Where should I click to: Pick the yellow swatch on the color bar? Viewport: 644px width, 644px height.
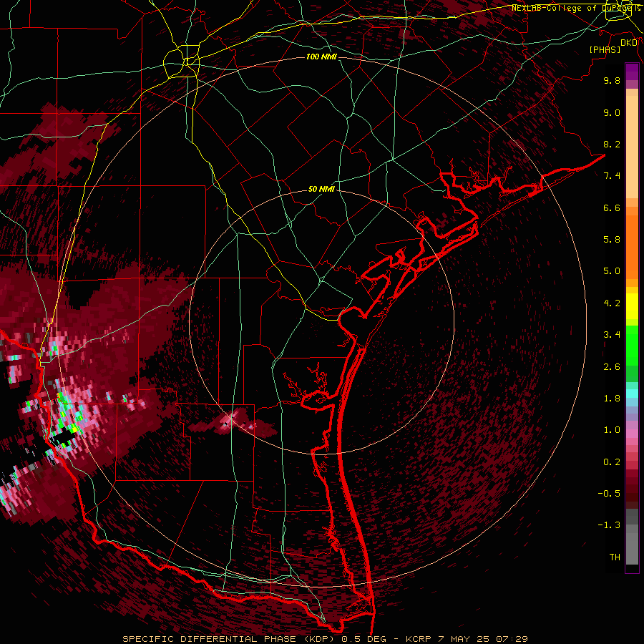point(632,306)
